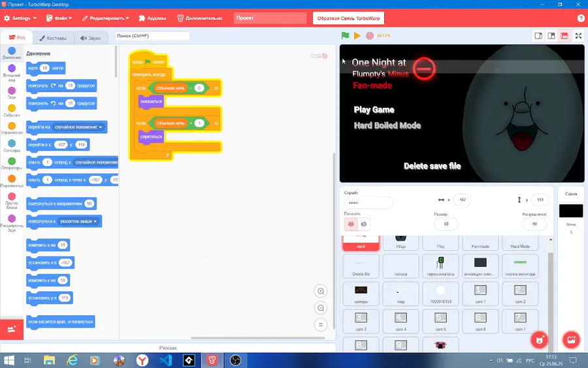This screenshot has width=588, height=368.
Task: Click the workspace horizontal scrollbar
Action: [x=257, y=338]
